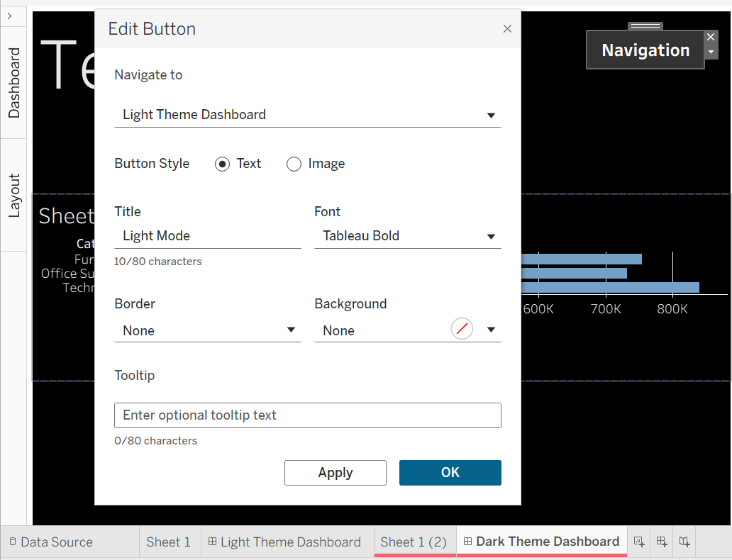Click the New Story icon
This screenshot has height=560, width=732.
684,542
